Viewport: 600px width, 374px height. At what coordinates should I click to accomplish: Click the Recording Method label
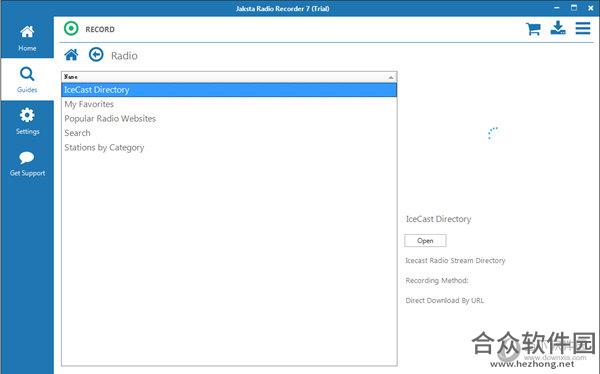pos(437,281)
